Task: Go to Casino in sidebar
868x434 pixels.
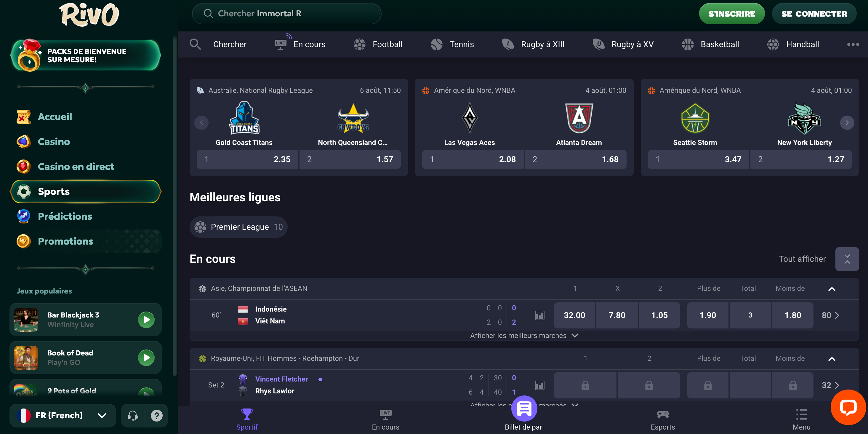Action: 86,142
